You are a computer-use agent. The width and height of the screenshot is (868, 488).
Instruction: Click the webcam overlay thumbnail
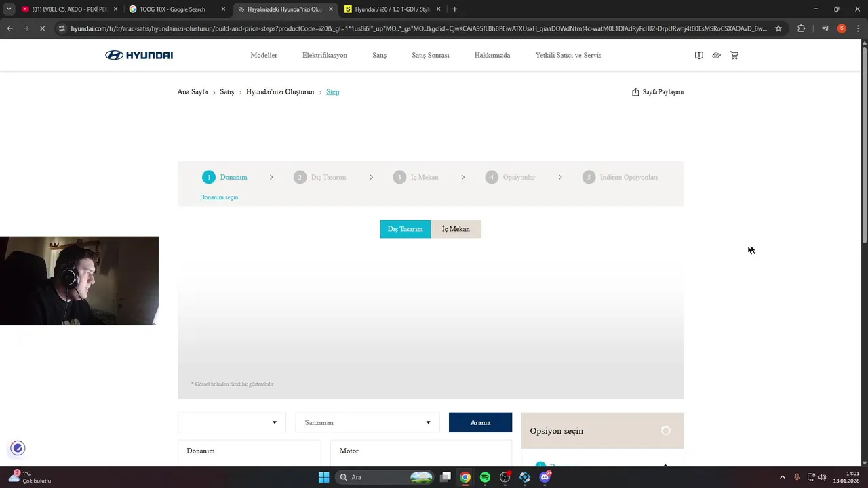[x=79, y=281]
